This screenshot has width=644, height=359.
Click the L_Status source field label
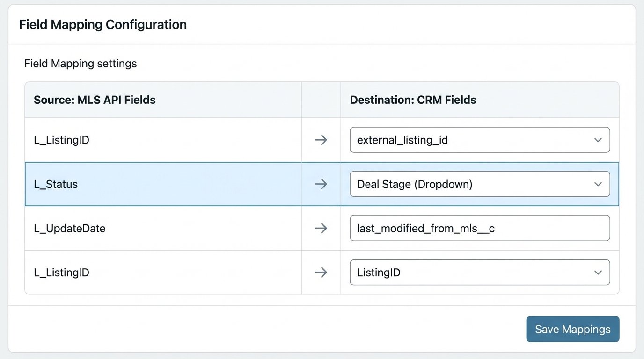pyautogui.click(x=55, y=184)
